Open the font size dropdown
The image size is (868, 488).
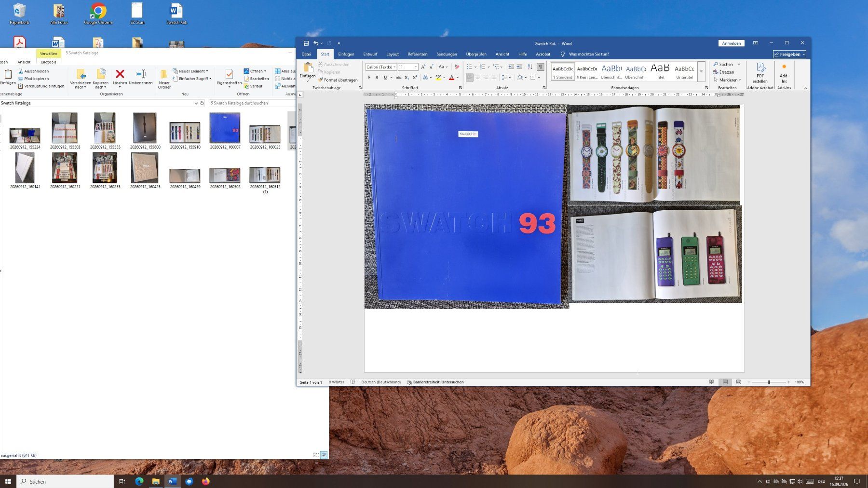[407, 67]
